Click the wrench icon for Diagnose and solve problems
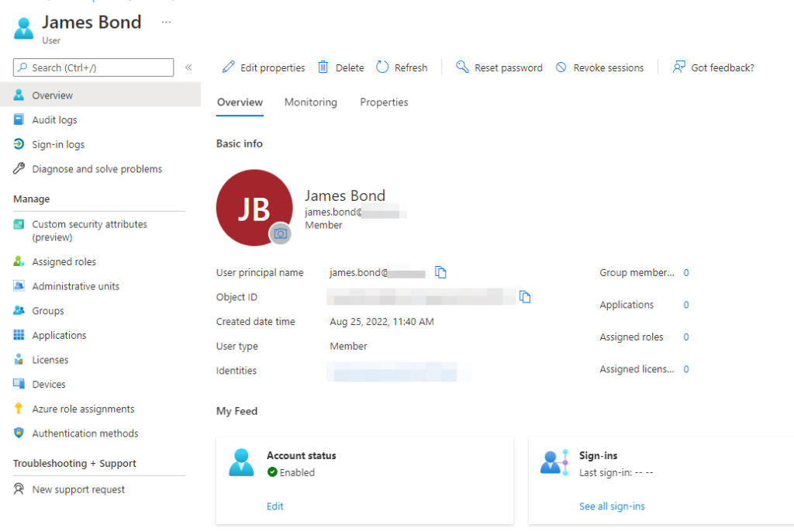Screen dimensions: 794x532 [19, 168]
